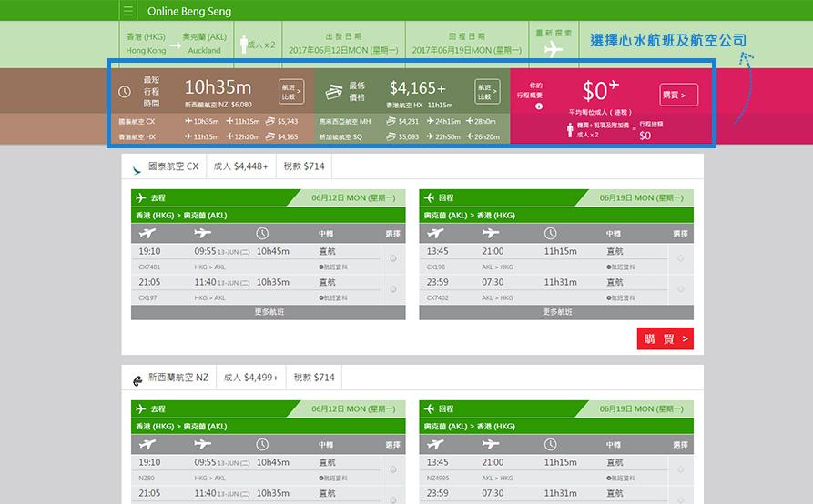Change the 回程日期 return date field
The width and height of the screenshot is (813, 504).
tap(467, 44)
